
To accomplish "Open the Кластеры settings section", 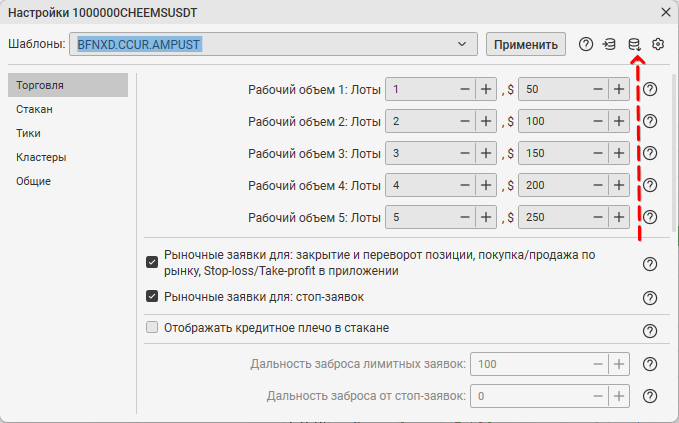I will tap(41, 157).
